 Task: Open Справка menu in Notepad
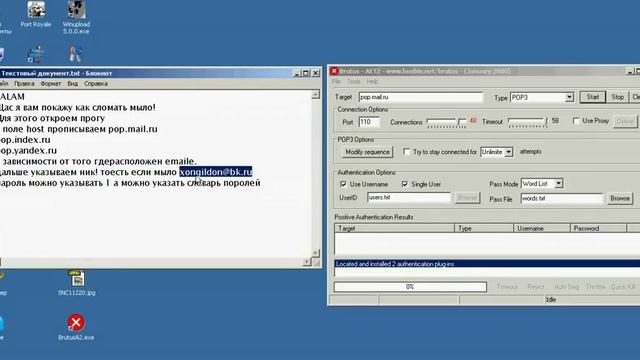coord(96,84)
